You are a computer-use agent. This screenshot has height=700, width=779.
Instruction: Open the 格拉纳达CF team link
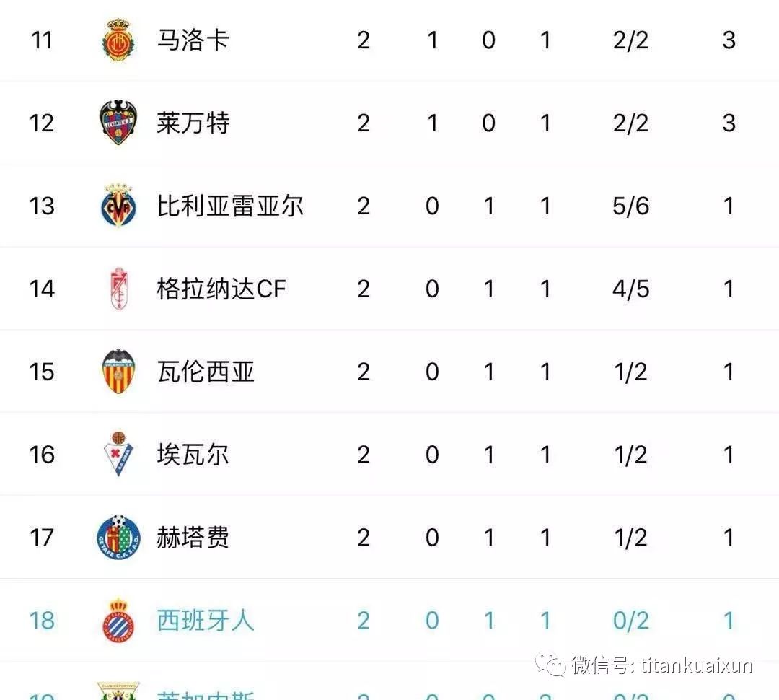(x=221, y=289)
